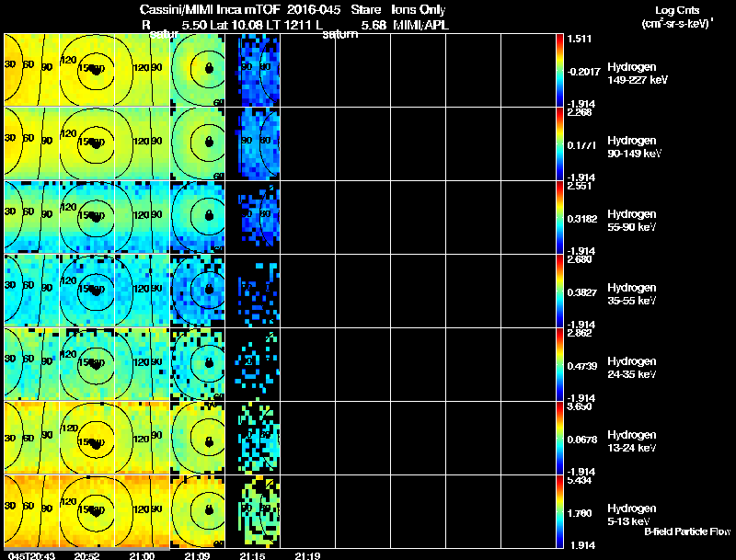The image size is (736, 560).
Task: Click the Hydrogen 35-55 keV label
Action: pyautogui.click(x=632, y=294)
